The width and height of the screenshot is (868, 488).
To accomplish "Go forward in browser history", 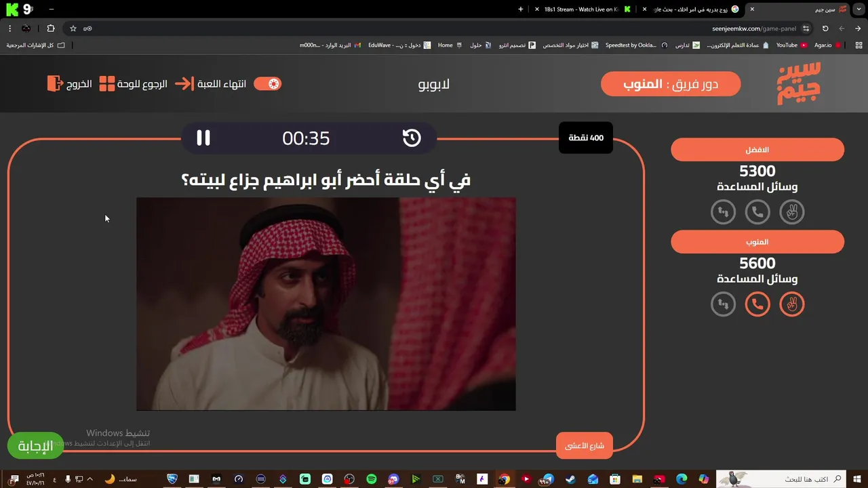I will tap(842, 28).
